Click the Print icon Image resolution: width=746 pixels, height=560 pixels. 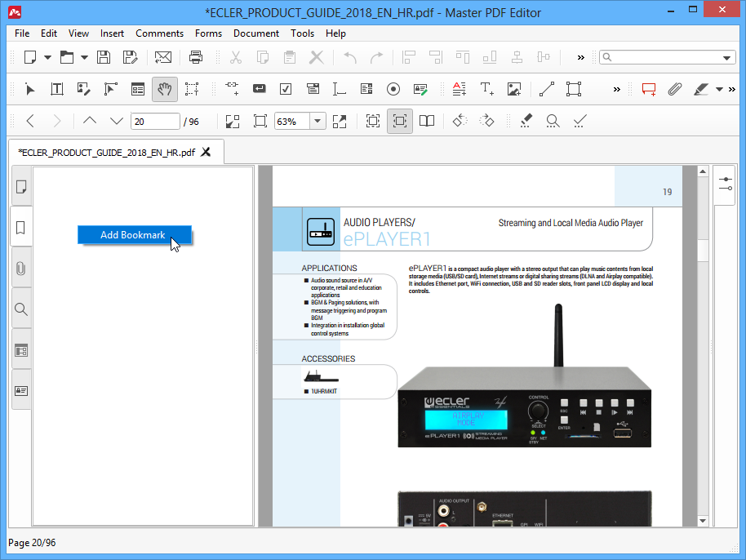tap(196, 58)
